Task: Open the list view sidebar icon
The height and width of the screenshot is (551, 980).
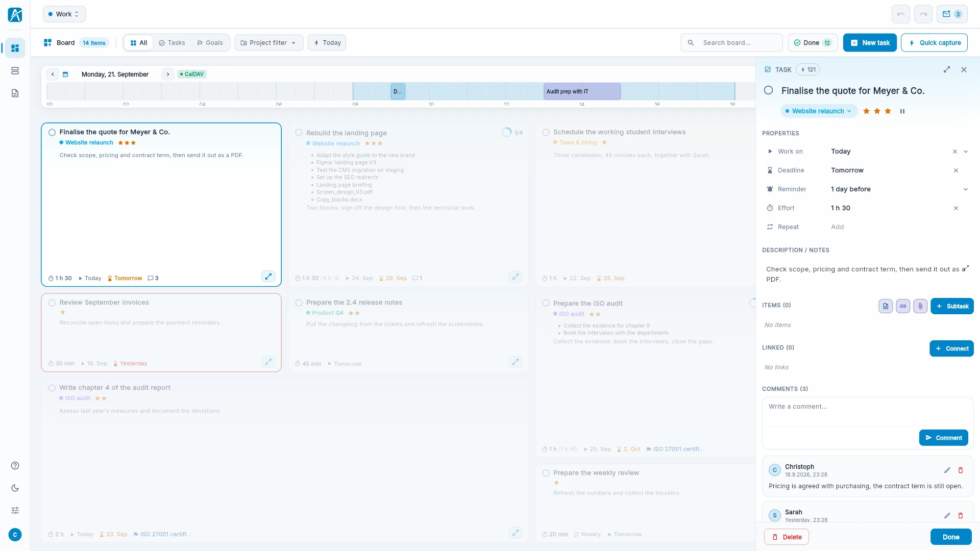Action: click(15, 70)
